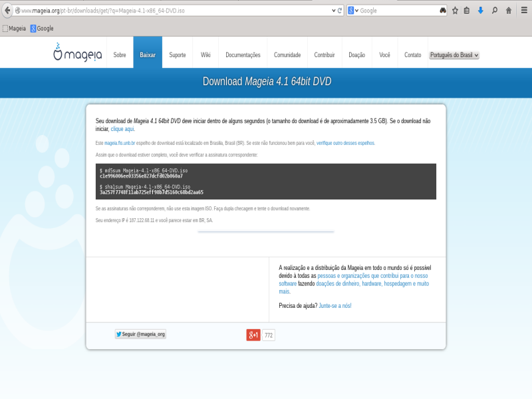This screenshot has height=399, width=532.
Task: Open the bookmarks list icon
Action: [467, 11]
